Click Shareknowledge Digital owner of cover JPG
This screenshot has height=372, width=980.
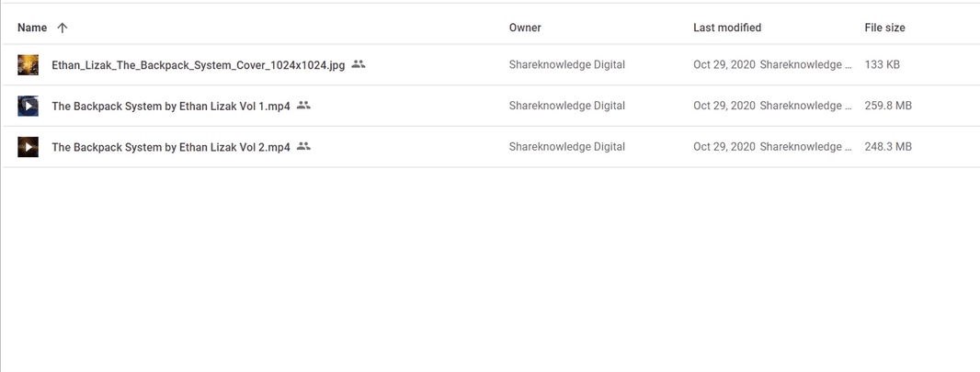click(x=567, y=64)
